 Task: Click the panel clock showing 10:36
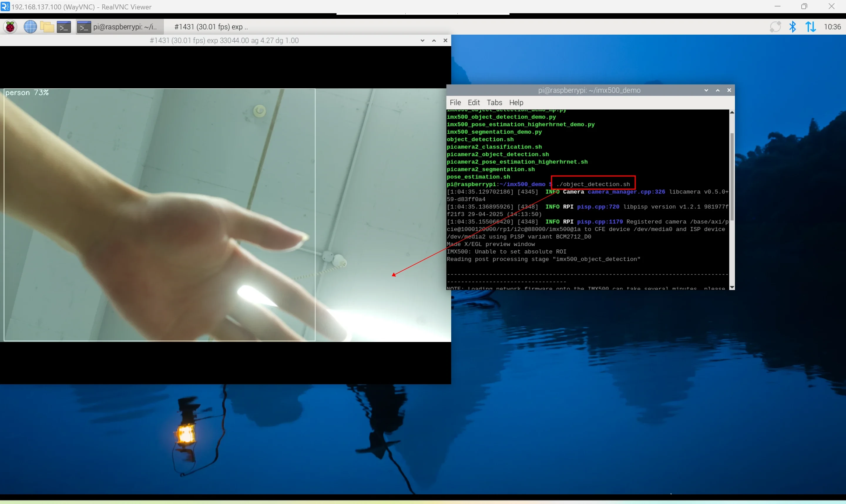click(x=832, y=27)
